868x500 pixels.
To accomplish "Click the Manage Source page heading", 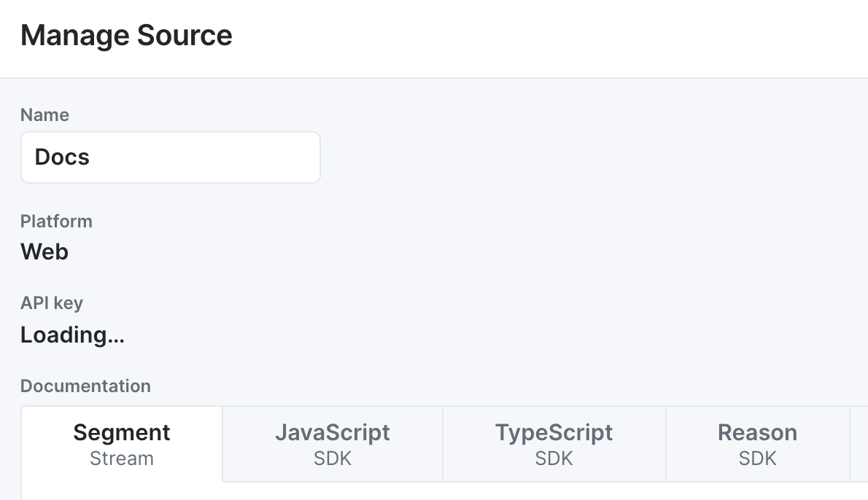I will [126, 34].
